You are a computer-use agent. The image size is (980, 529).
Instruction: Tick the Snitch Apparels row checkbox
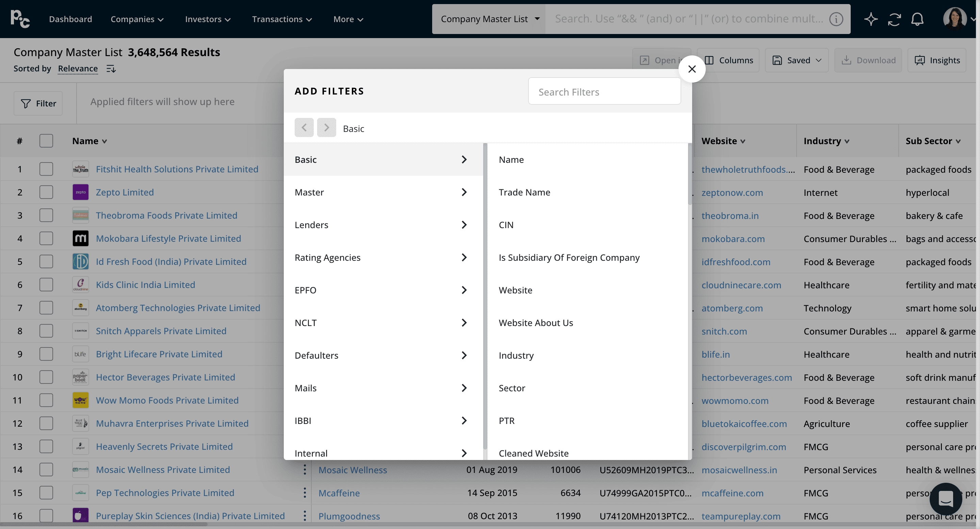coord(46,331)
